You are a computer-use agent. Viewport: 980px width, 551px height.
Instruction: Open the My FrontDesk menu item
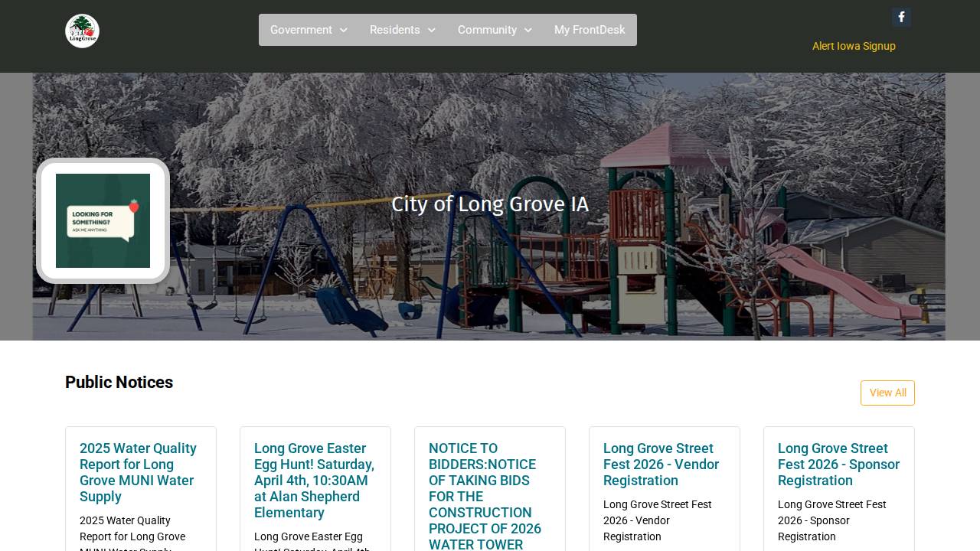(590, 30)
